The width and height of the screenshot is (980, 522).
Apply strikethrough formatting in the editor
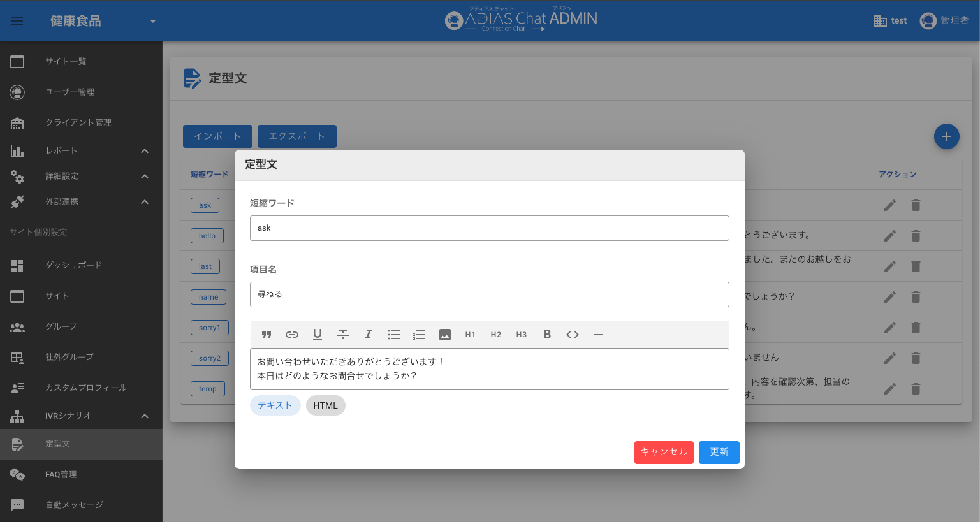point(343,335)
